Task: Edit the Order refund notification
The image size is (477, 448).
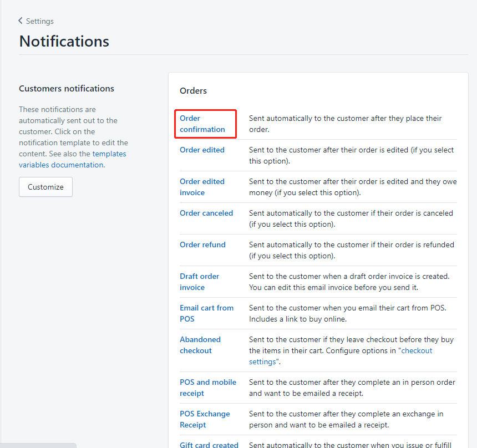Action: [202, 245]
